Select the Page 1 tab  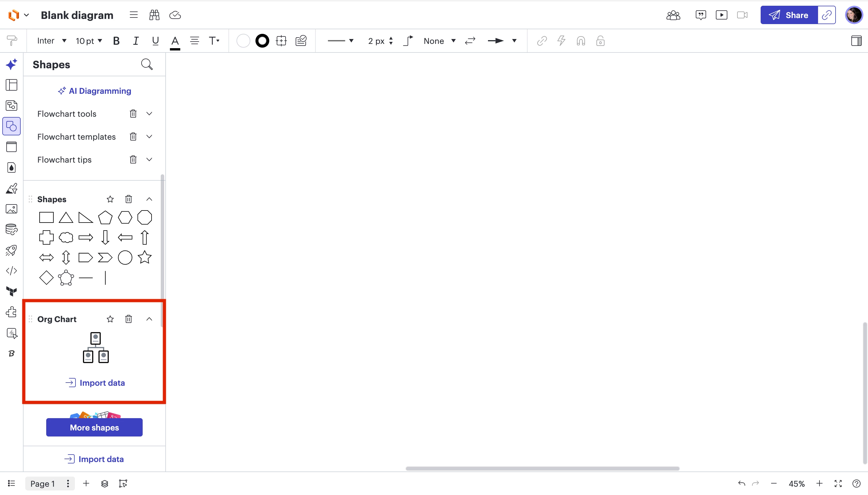42,484
